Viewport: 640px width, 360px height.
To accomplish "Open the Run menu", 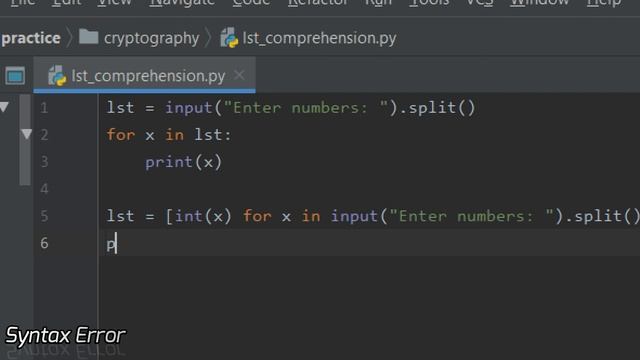I will (x=378, y=2).
